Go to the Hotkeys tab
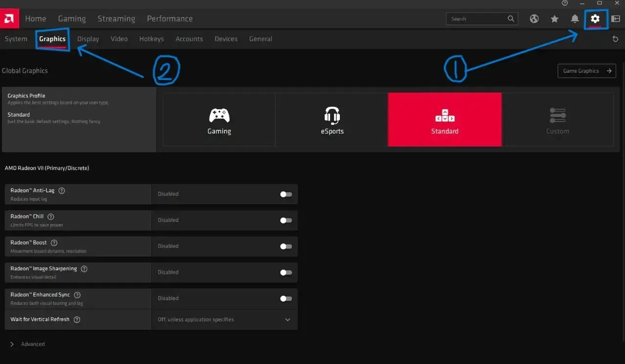 coord(151,39)
